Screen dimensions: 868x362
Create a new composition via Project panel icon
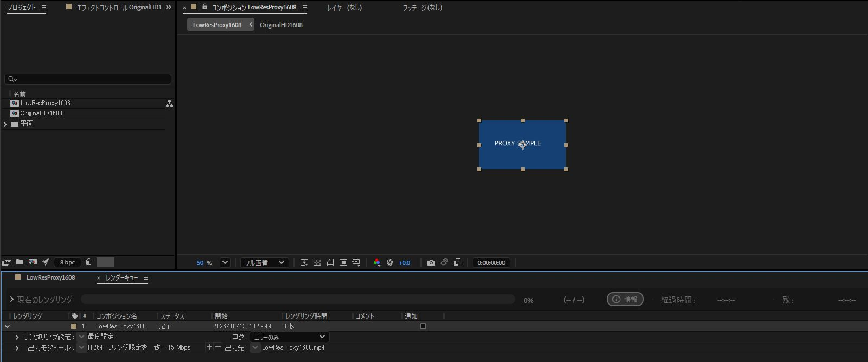pyautogui.click(x=33, y=262)
